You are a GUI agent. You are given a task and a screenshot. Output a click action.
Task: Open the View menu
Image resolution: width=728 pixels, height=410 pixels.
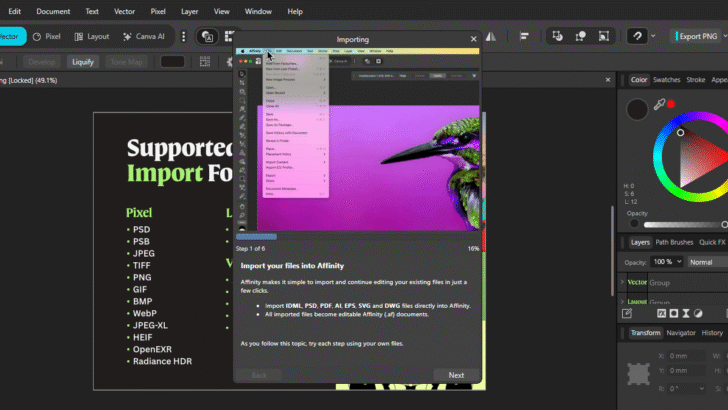pyautogui.click(x=221, y=11)
